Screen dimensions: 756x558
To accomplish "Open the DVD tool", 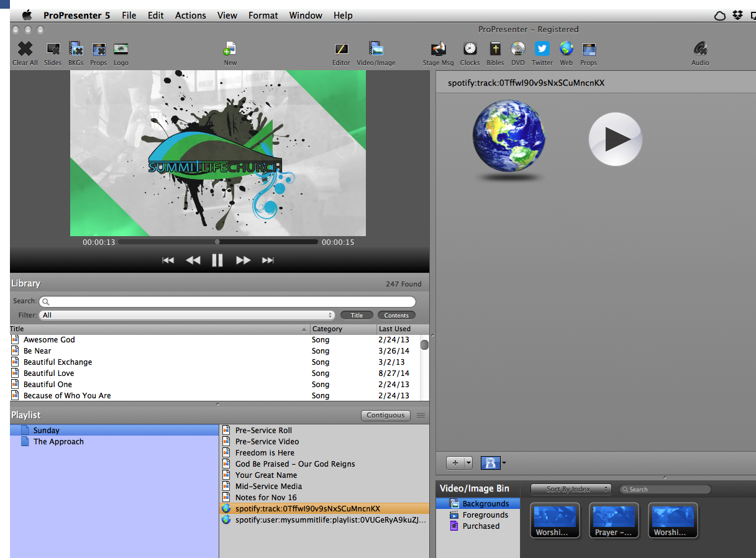I will tap(518, 49).
